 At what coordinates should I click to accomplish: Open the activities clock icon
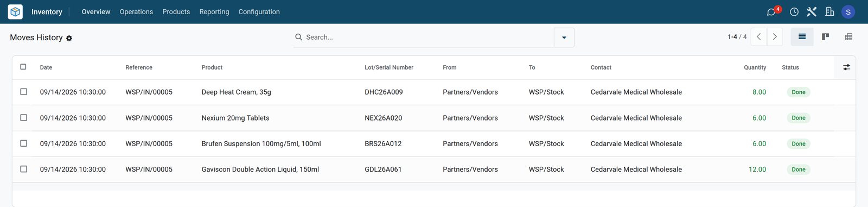click(794, 12)
